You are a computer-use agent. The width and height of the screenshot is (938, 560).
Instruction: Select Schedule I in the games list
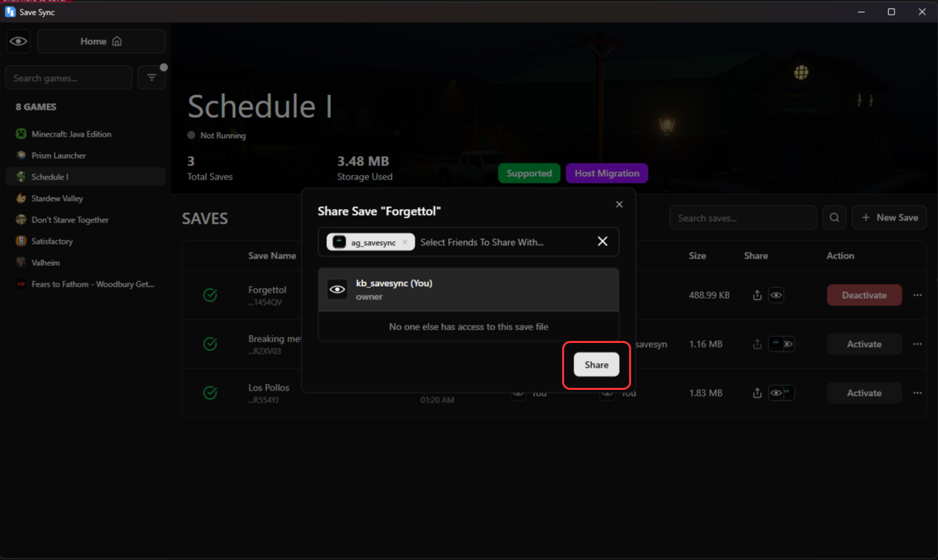click(85, 177)
